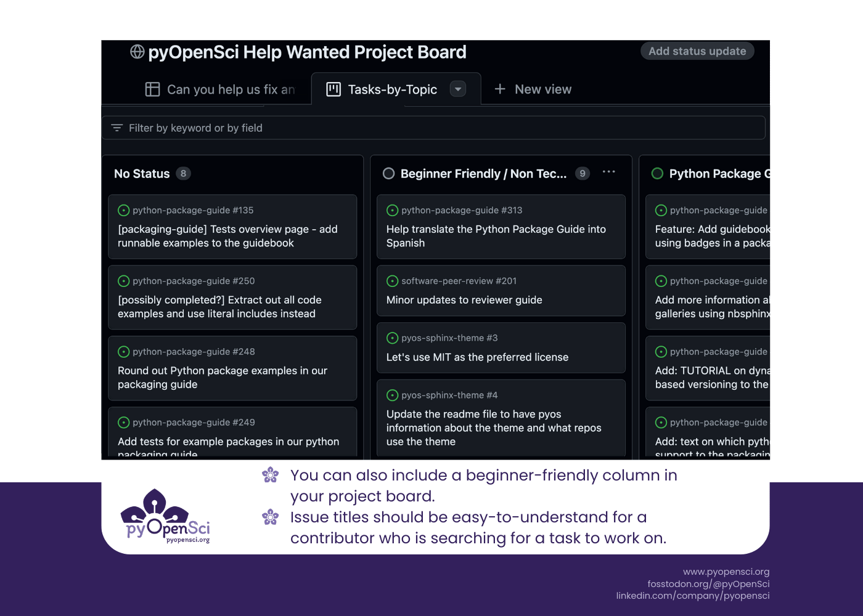
Task: Click 'Feature: Add guidebook' card title
Action: click(x=713, y=236)
